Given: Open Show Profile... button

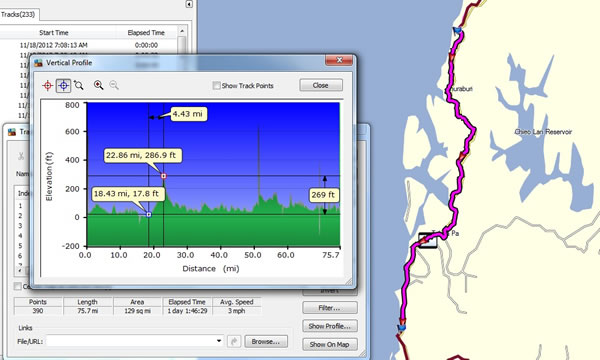Looking at the screenshot, I should tap(329, 326).
